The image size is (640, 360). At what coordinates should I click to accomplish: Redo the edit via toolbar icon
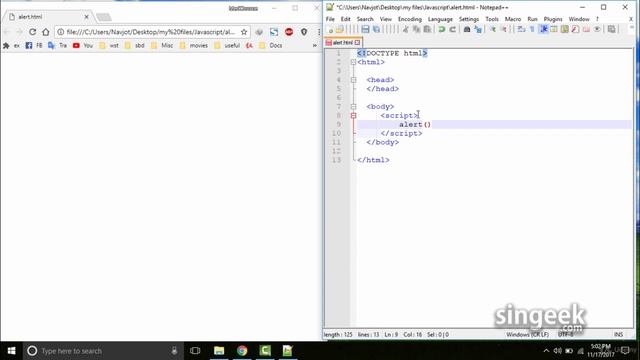(452, 29)
